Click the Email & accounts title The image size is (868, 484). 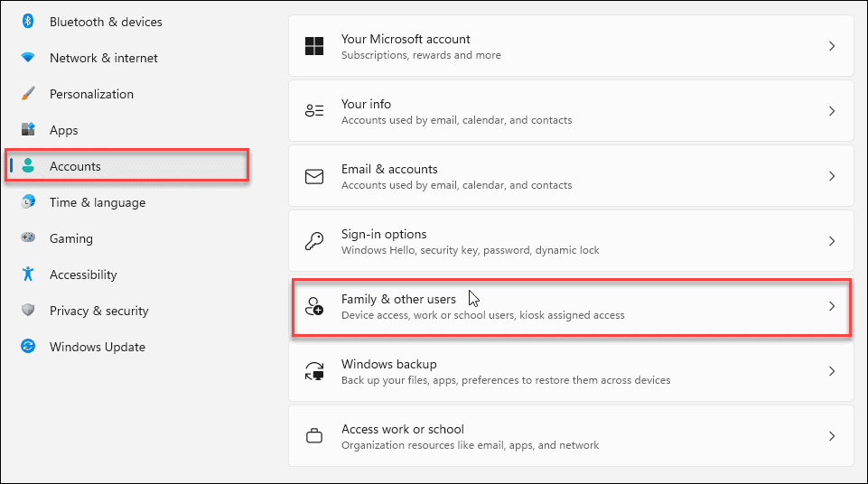pyautogui.click(x=389, y=169)
